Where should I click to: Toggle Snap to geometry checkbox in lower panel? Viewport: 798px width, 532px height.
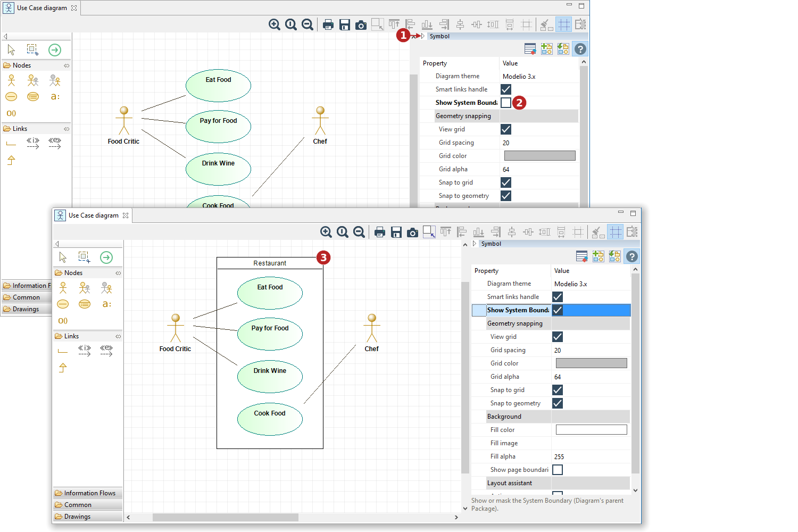tap(558, 403)
